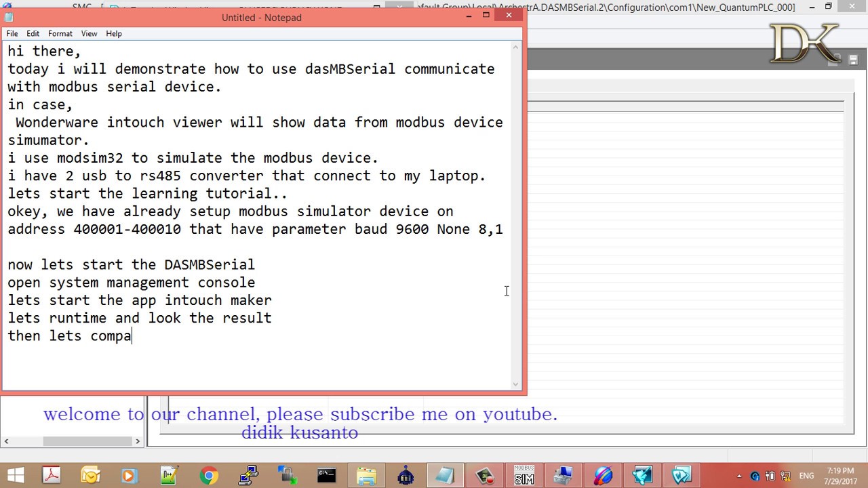
Task: Click Notepad's vertical scrollbar down arrow
Action: 516,384
